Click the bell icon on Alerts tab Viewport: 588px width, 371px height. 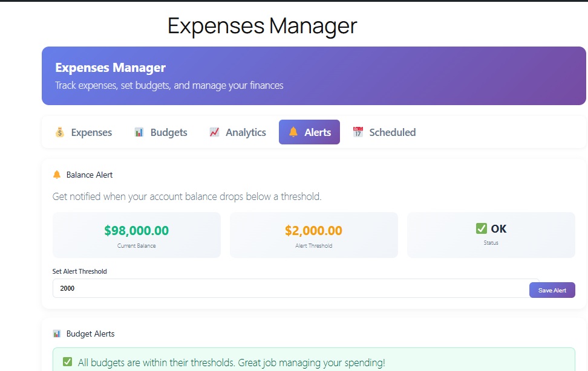(x=293, y=132)
